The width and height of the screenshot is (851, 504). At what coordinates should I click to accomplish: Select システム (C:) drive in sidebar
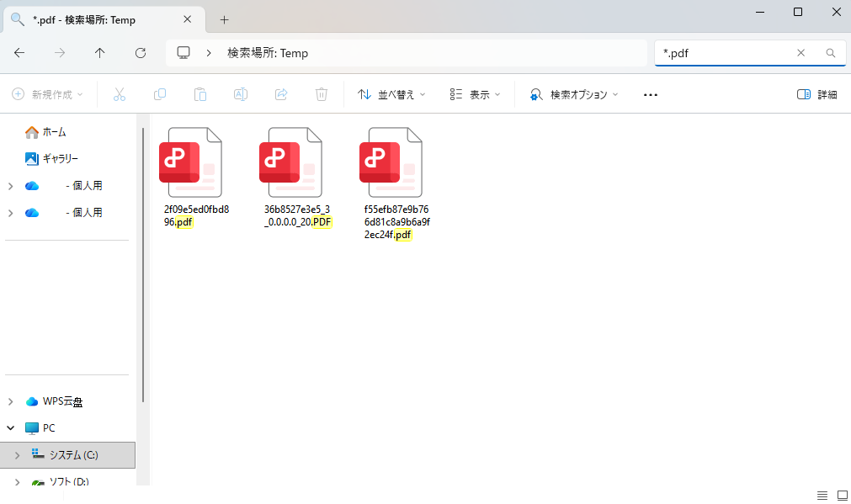[x=73, y=455]
